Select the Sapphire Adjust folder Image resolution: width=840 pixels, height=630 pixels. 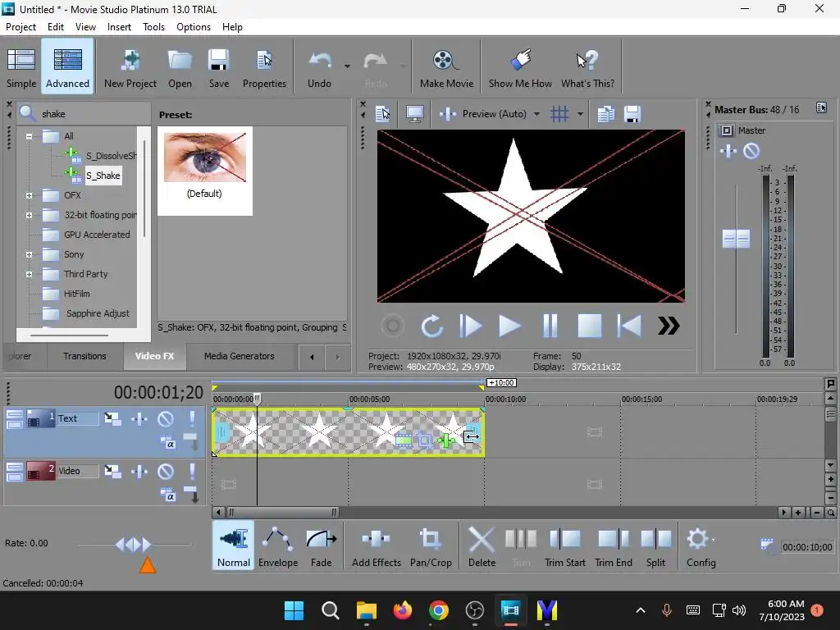[98, 313]
